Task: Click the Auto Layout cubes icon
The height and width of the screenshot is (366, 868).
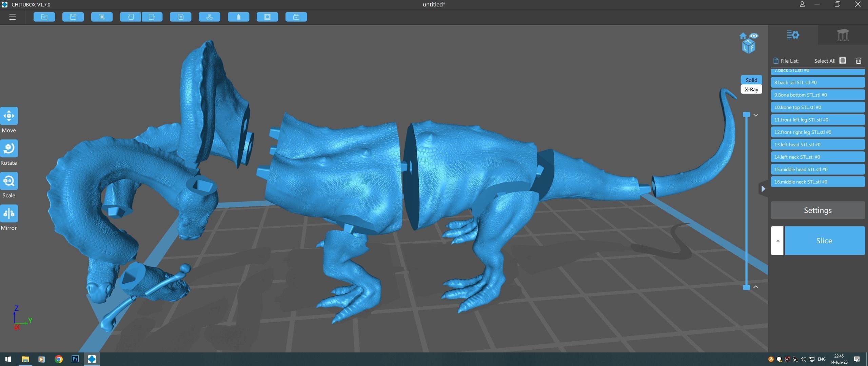Action: (210, 17)
